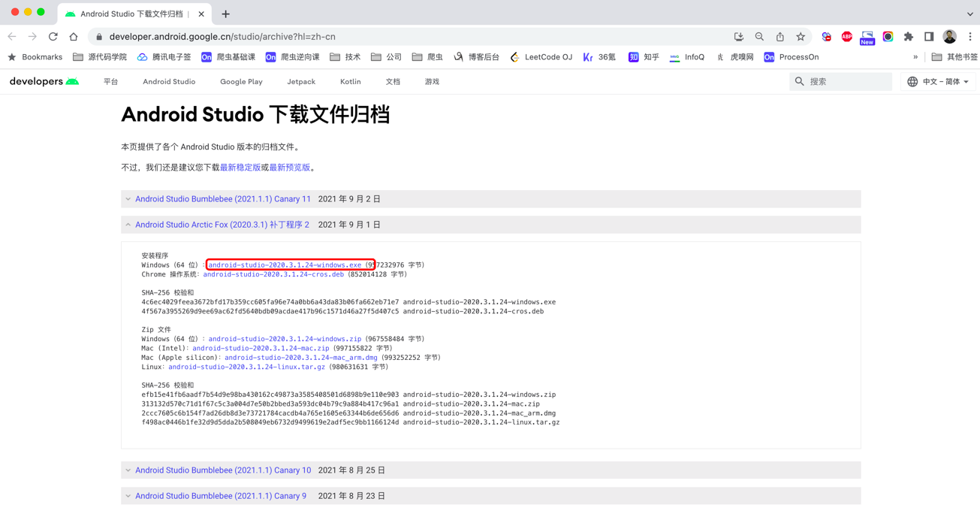Image resolution: width=980 pixels, height=508 pixels.
Task: Go back to the previous page
Action: click(12, 36)
